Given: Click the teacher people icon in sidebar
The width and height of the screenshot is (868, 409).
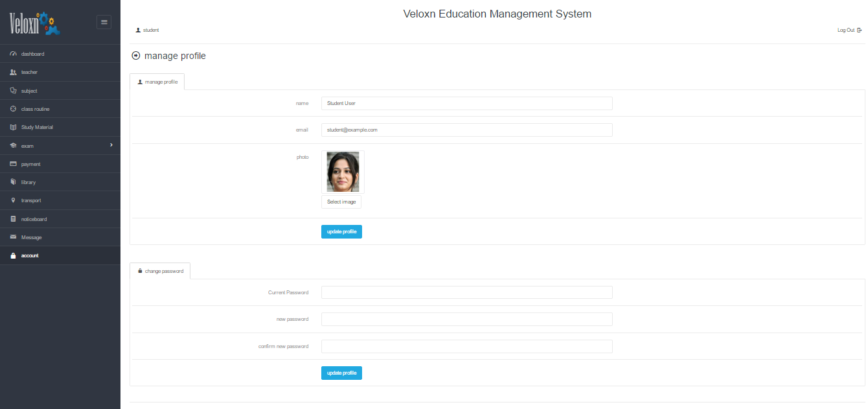Looking at the screenshot, I should click(13, 72).
